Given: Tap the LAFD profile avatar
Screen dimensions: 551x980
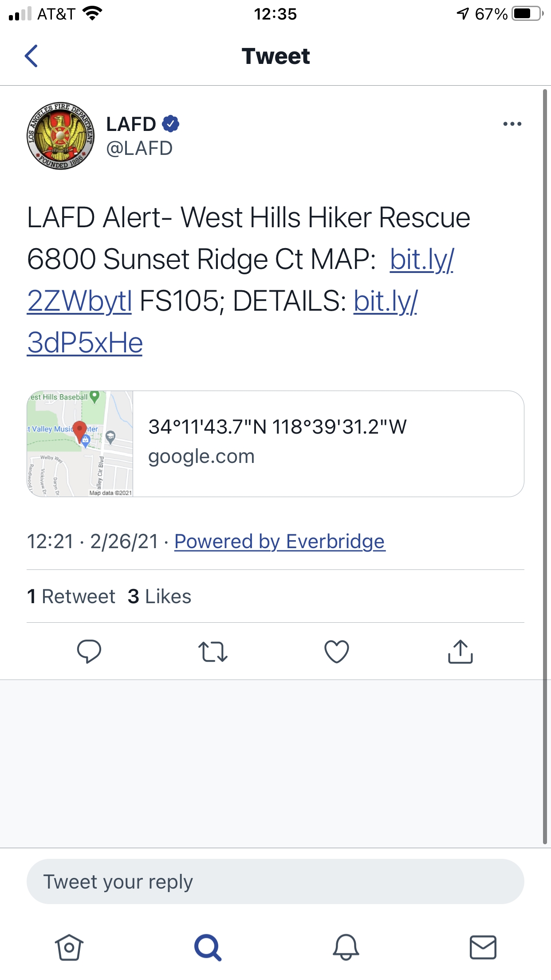Looking at the screenshot, I should point(61,136).
